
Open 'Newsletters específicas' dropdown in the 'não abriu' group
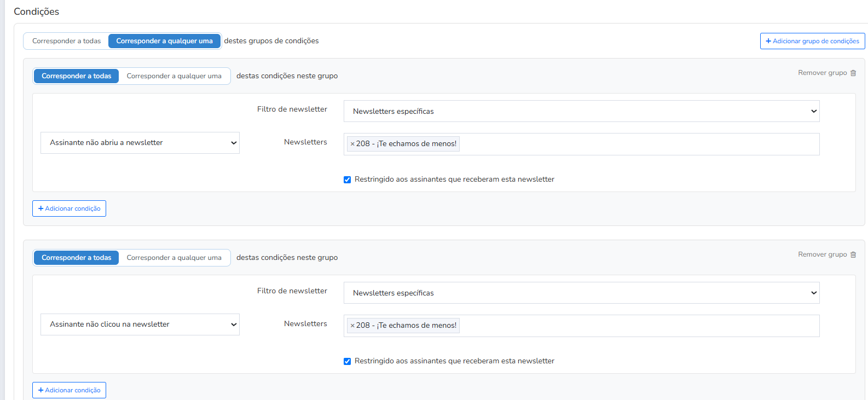coord(581,111)
